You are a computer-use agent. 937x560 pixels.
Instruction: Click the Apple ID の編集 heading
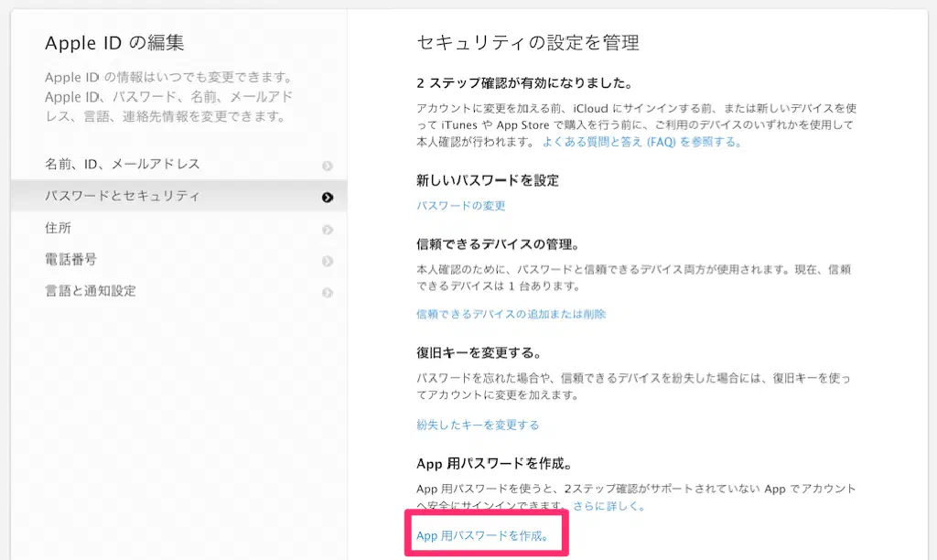(114, 42)
